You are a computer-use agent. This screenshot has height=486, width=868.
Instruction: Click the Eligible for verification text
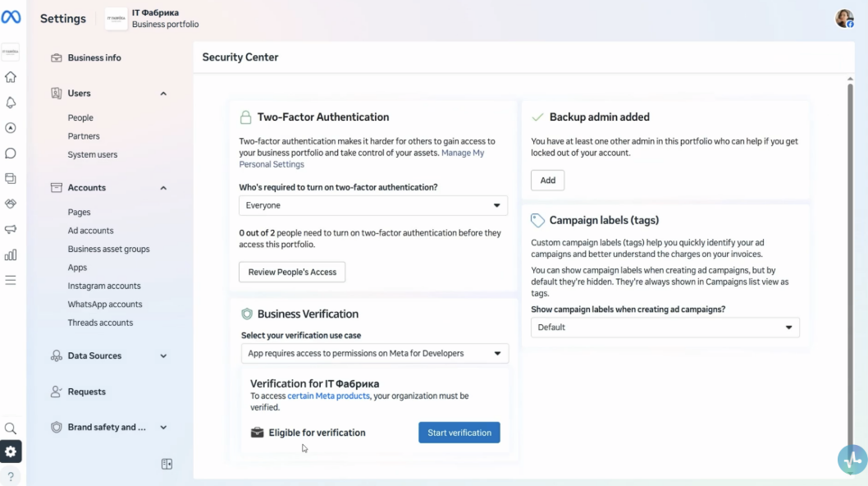tap(318, 433)
